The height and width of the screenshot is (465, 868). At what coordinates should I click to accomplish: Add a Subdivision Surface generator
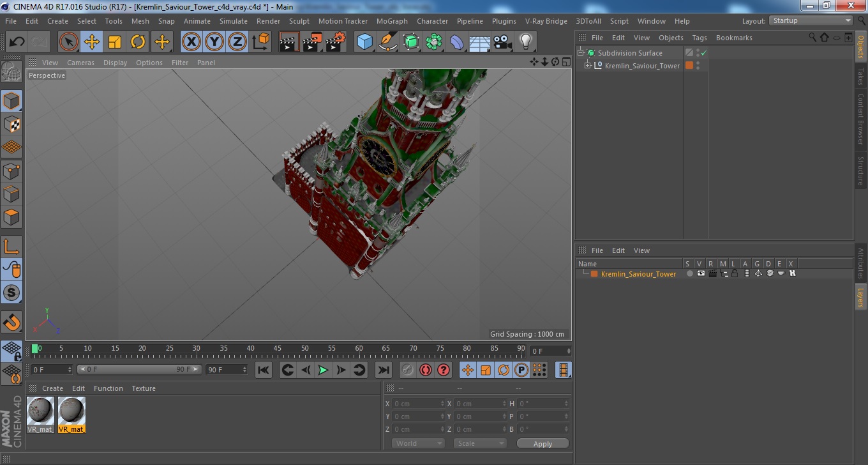point(411,42)
